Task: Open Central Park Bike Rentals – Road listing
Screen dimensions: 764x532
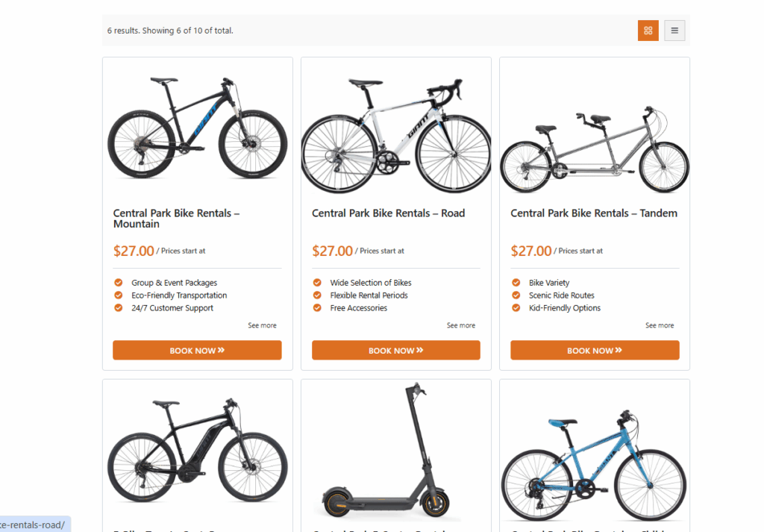Action: pyautogui.click(x=388, y=213)
